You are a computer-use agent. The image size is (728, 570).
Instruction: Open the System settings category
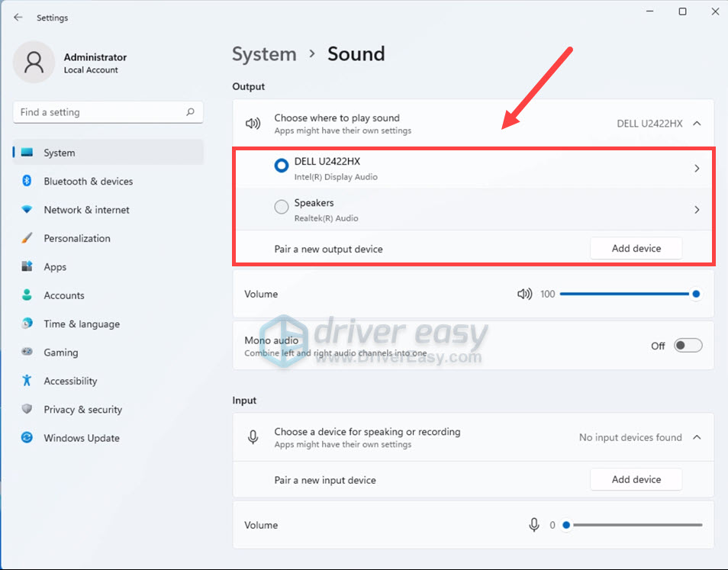coord(108,153)
